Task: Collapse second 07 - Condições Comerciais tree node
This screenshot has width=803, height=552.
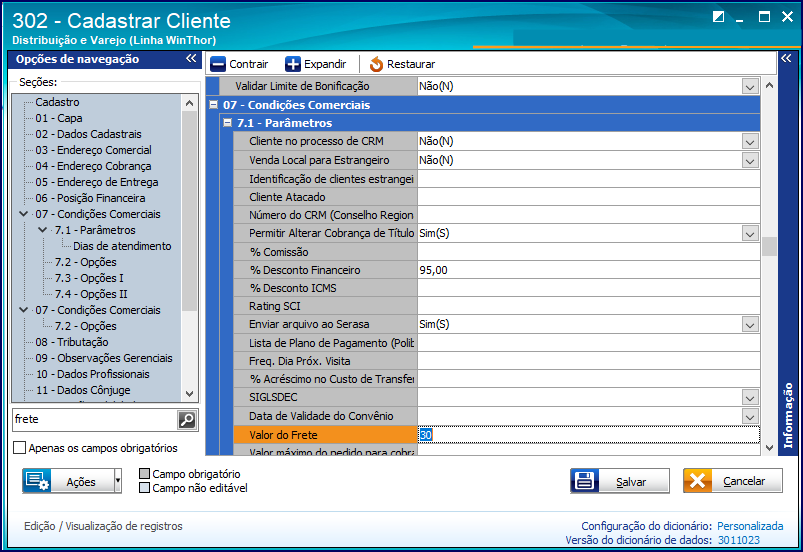Action: pyautogui.click(x=24, y=310)
